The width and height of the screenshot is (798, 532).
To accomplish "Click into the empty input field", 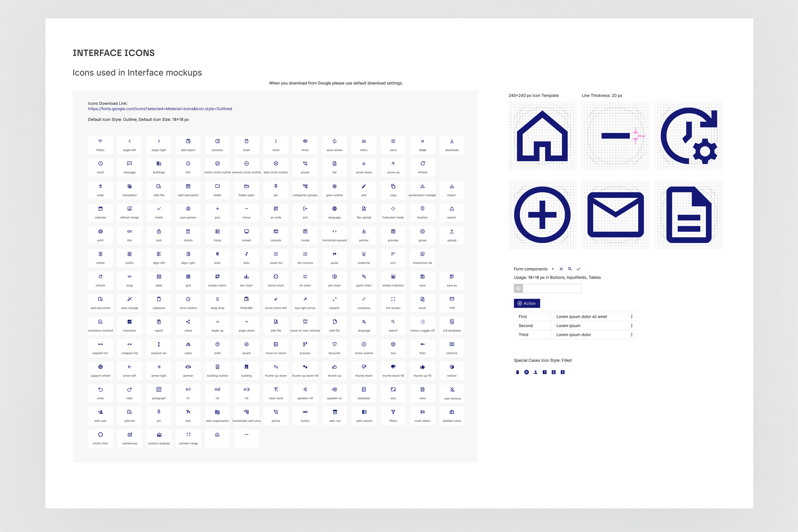I will coord(552,288).
